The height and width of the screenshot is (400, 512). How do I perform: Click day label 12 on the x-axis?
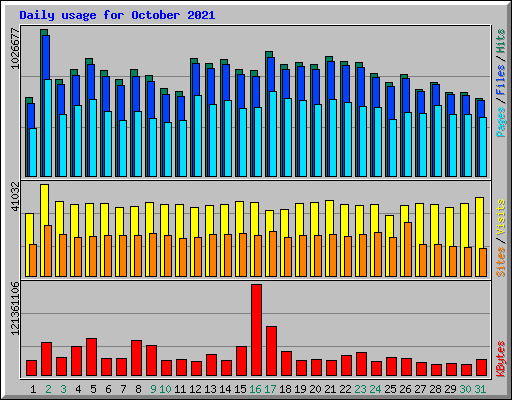(x=195, y=389)
